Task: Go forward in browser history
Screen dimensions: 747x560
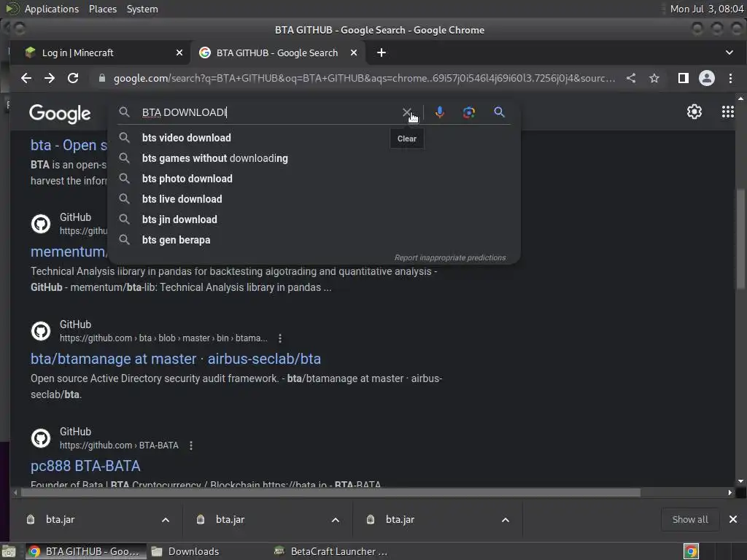Action: tap(50, 78)
